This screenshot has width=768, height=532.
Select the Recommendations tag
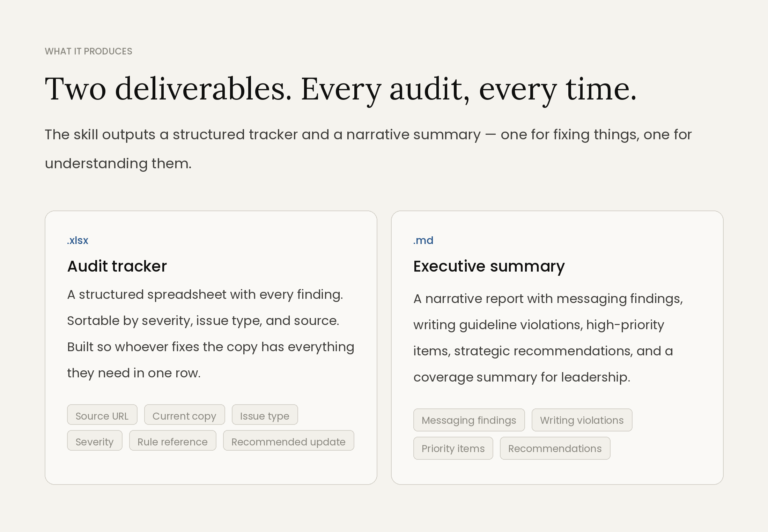pyautogui.click(x=555, y=449)
